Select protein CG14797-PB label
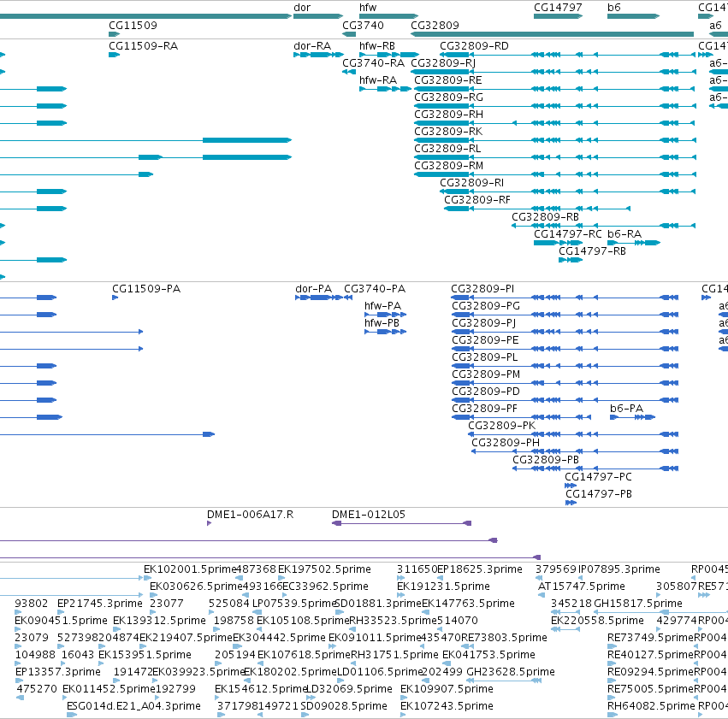The width and height of the screenshot is (728, 719). pos(599,494)
